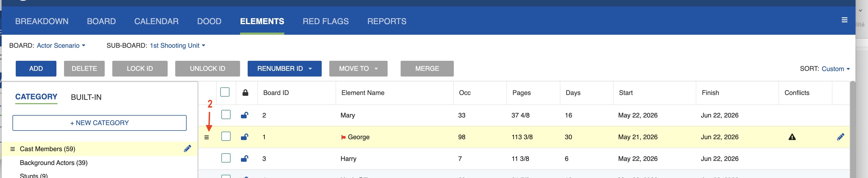
Task: Toggle the unlock icon on George's row
Action: tap(244, 137)
